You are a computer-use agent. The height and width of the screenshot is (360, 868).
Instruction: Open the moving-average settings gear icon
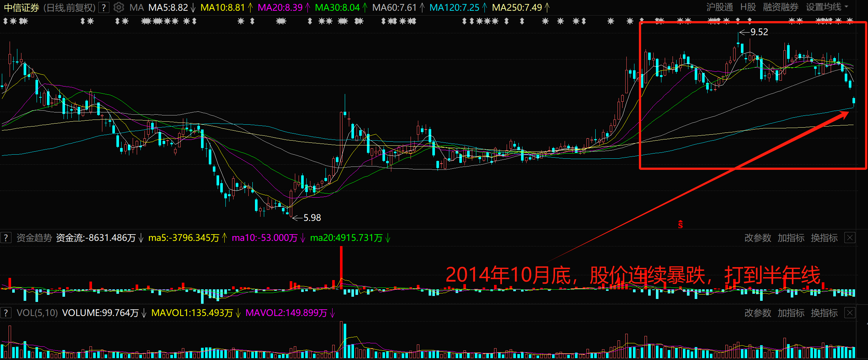pos(118,7)
